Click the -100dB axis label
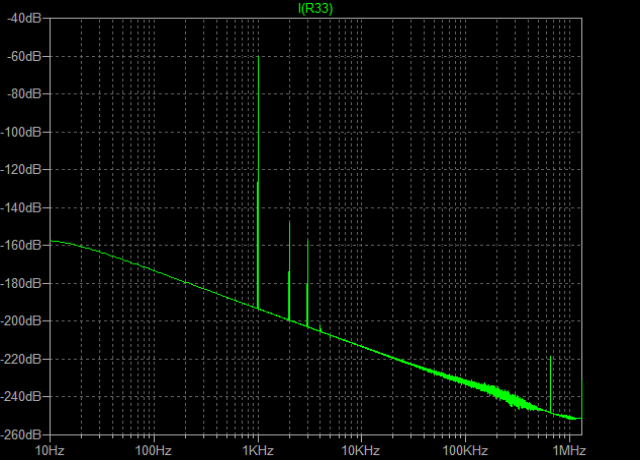Viewport: 640px width, 460px height. pyautogui.click(x=21, y=132)
